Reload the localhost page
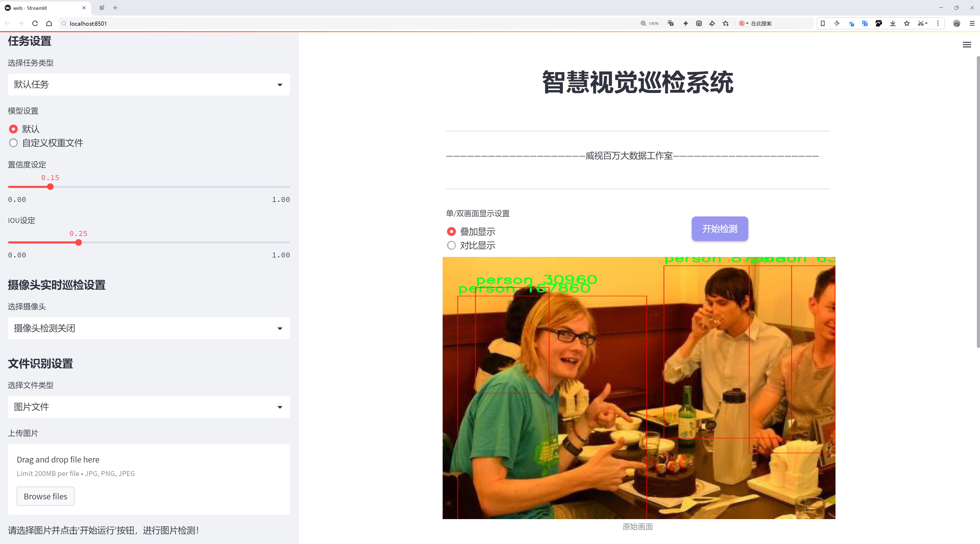Image resolution: width=980 pixels, height=544 pixels. 35,24
